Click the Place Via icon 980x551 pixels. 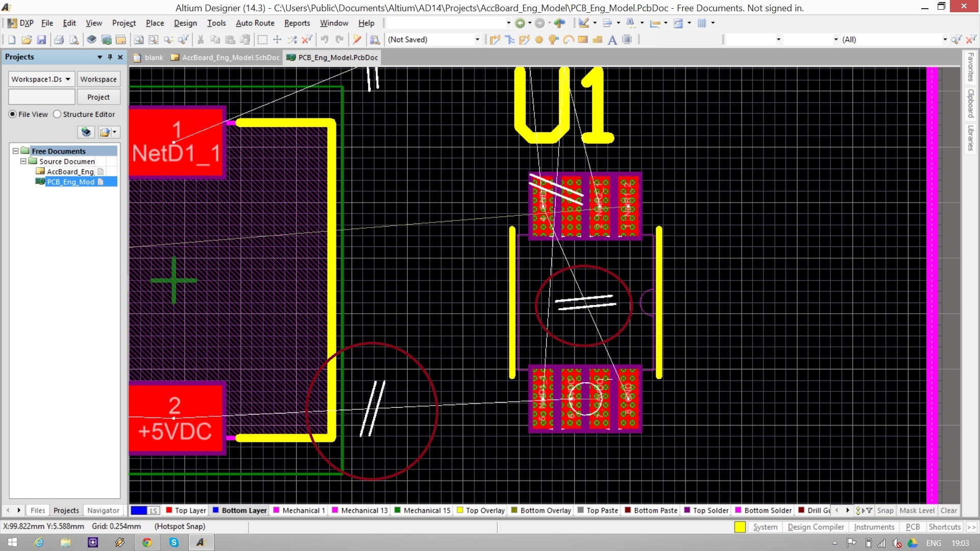(x=553, y=40)
